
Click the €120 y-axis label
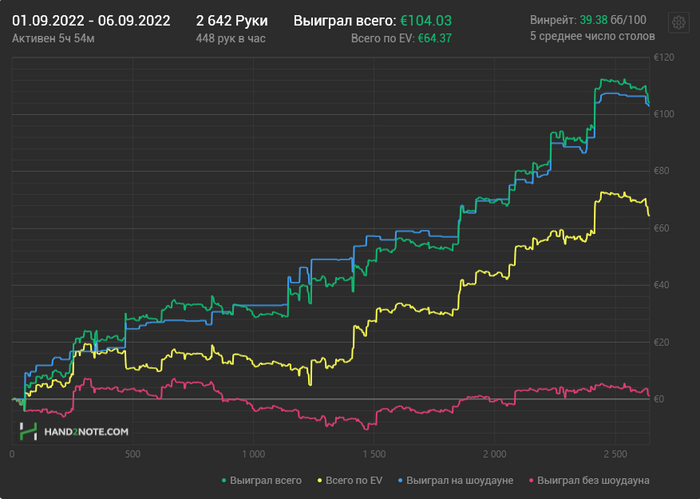[x=664, y=58]
